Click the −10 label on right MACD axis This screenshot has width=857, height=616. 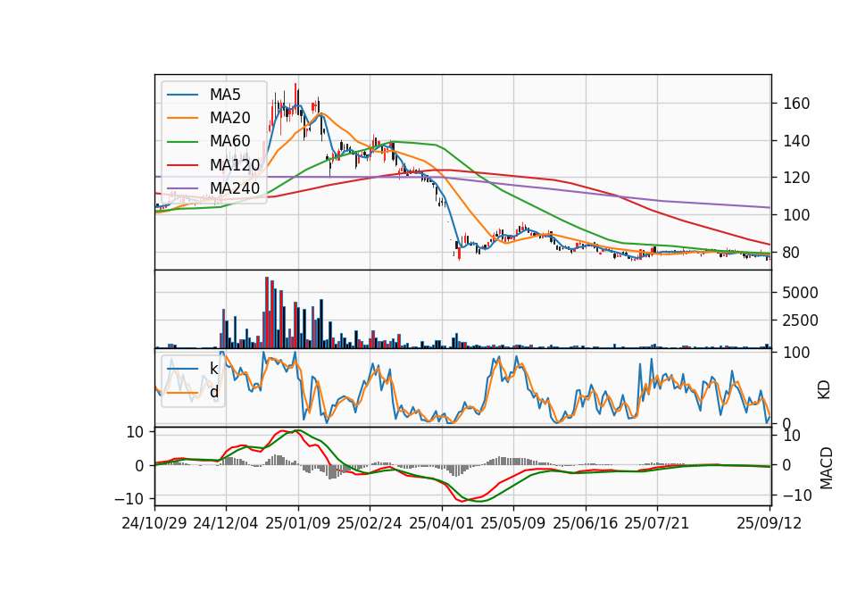(x=797, y=495)
